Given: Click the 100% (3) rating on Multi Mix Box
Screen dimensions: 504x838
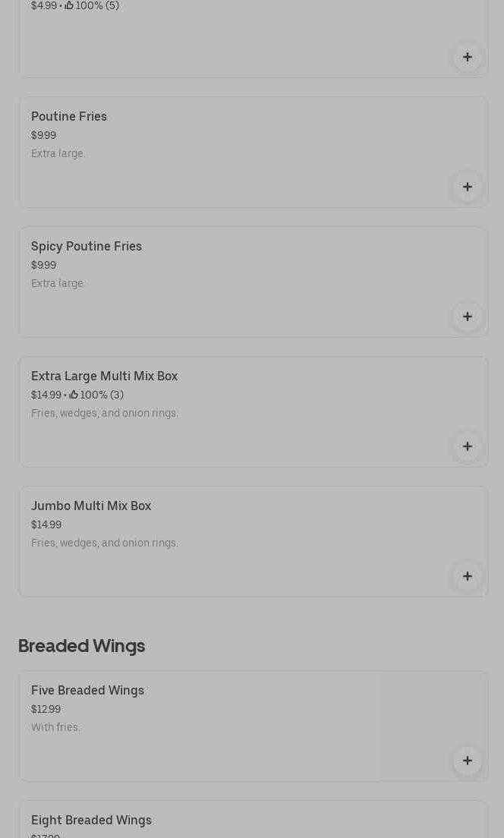Looking at the screenshot, I should (x=97, y=395).
